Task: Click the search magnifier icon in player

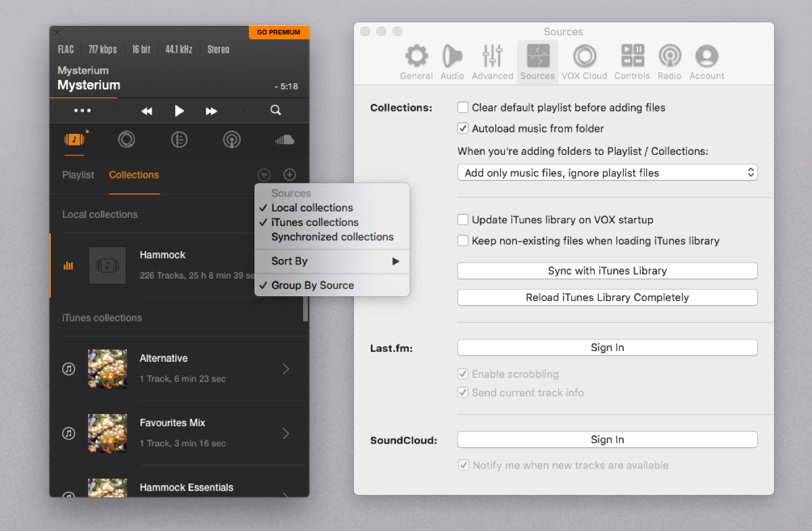Action: pos(275,110)
